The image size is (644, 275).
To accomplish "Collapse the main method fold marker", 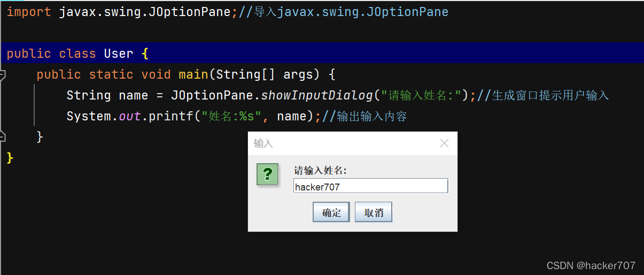I will point(3,74).
